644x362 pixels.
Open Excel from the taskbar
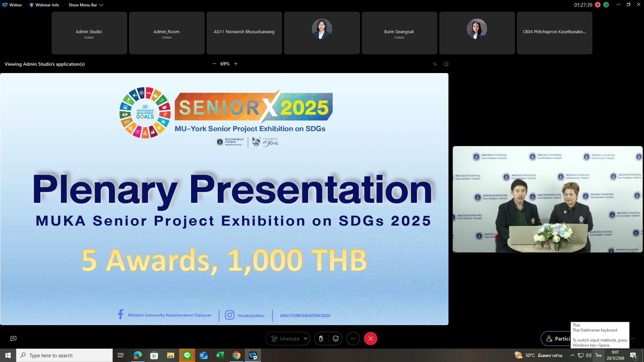pos(220,355)
